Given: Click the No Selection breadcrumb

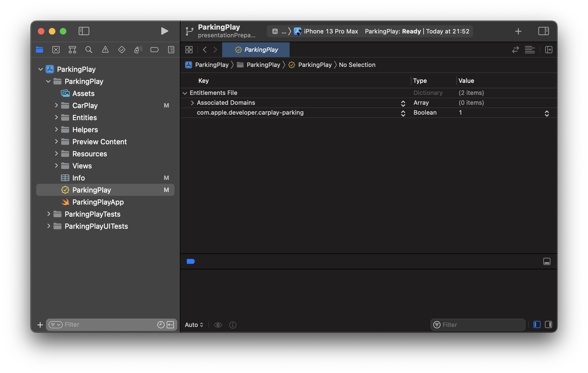Looking at the screenshot, I should (x=357, y=65).
